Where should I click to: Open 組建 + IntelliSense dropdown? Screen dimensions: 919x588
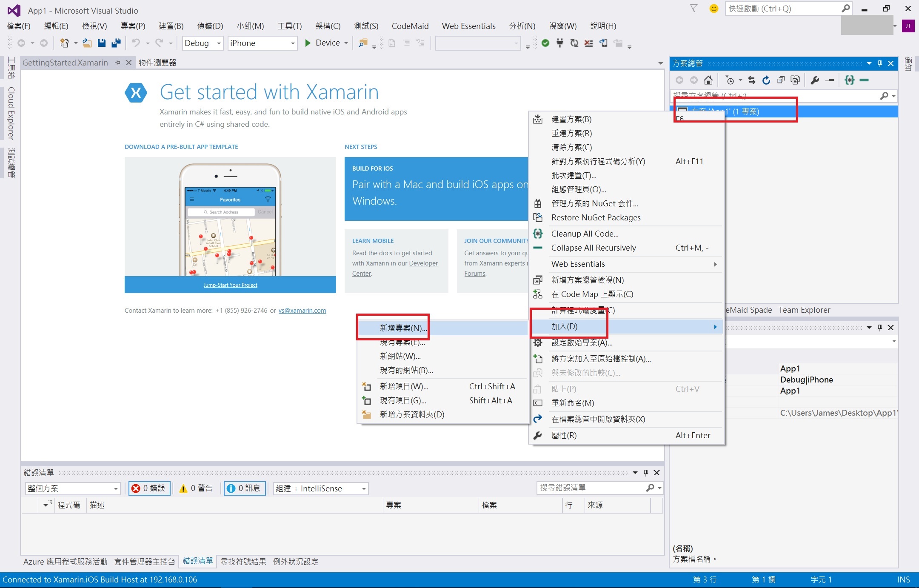[321, 488]
